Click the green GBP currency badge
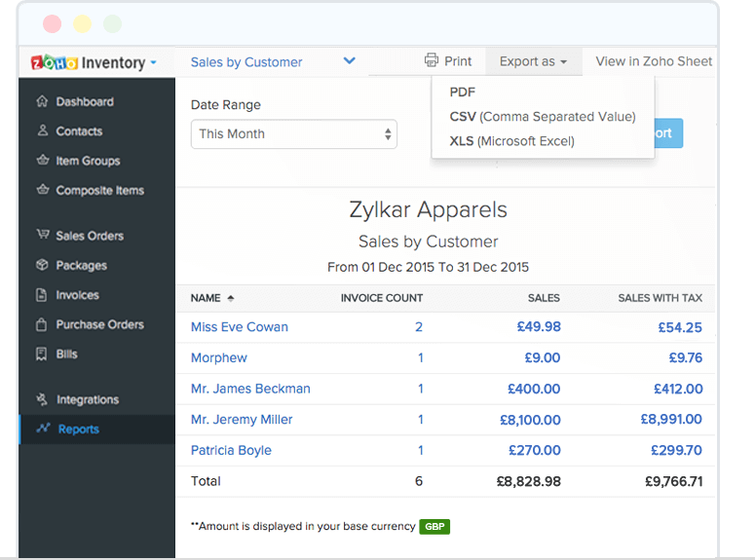Viewport: 755px width, 560px height. (x=434, y=526)
